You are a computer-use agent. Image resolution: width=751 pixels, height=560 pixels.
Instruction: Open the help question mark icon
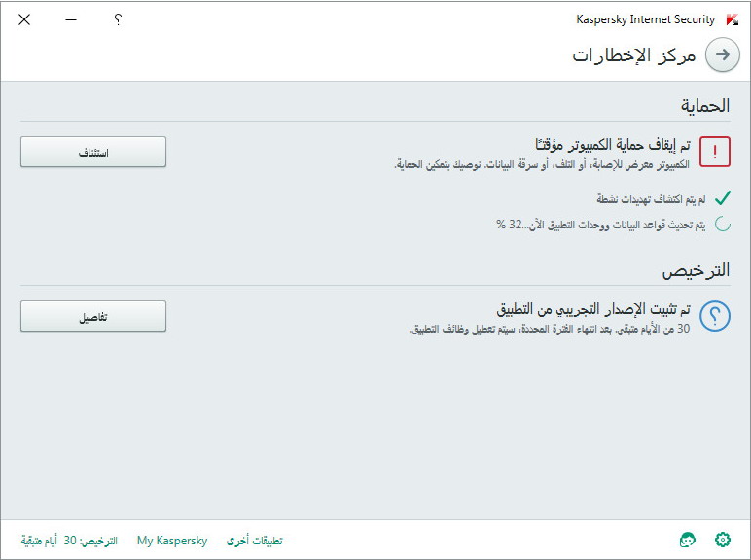coord(118,19)
